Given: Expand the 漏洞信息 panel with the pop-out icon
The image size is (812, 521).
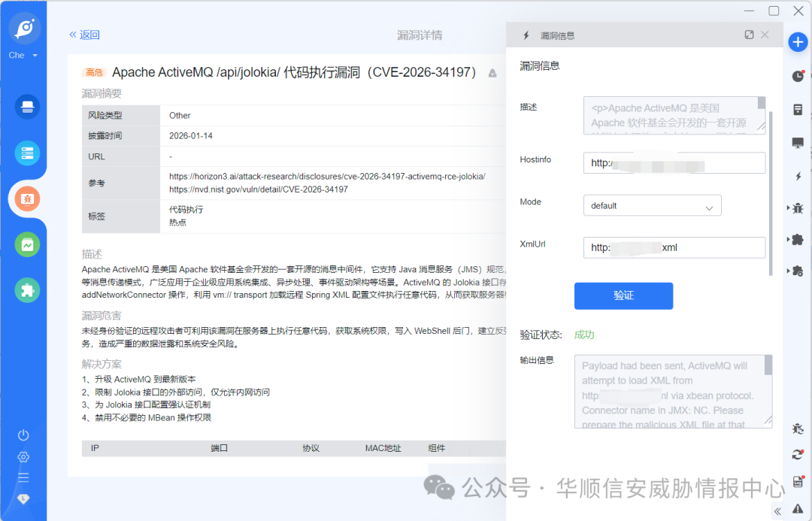Looking at the screenshot, I should point(749,35).
